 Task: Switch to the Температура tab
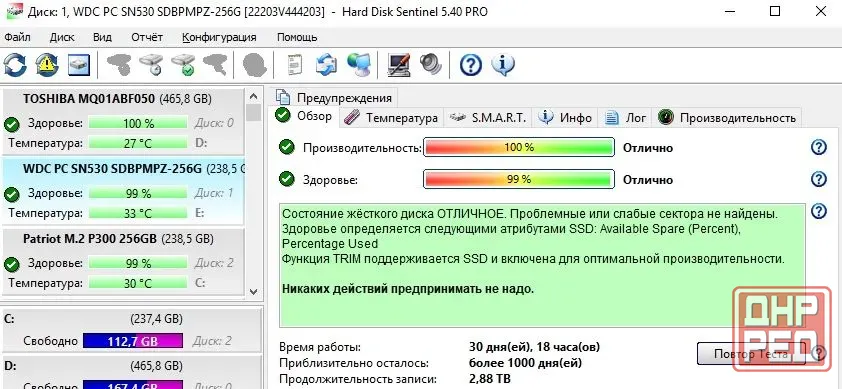391,117
